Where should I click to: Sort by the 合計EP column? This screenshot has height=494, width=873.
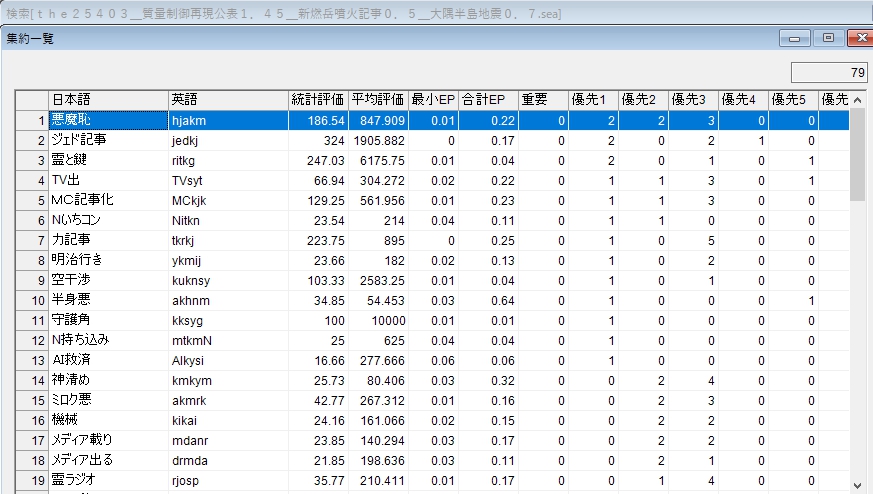488,99
